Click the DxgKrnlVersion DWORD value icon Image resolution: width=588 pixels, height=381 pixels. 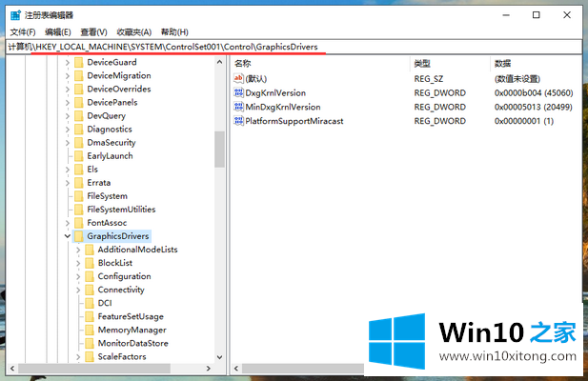point(238,93)
